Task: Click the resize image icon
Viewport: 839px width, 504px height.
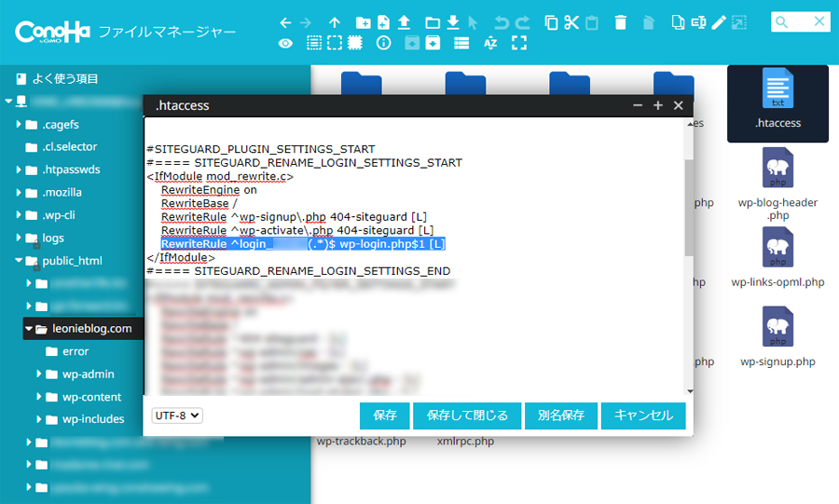Action: [739, 22]
